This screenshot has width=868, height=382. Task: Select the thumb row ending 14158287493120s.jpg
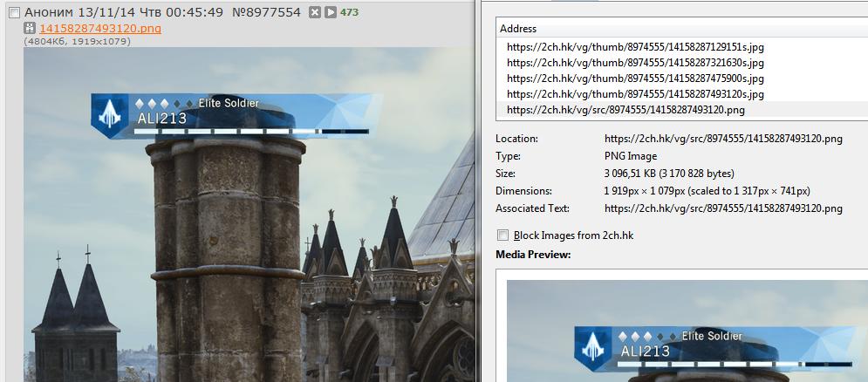682,94
